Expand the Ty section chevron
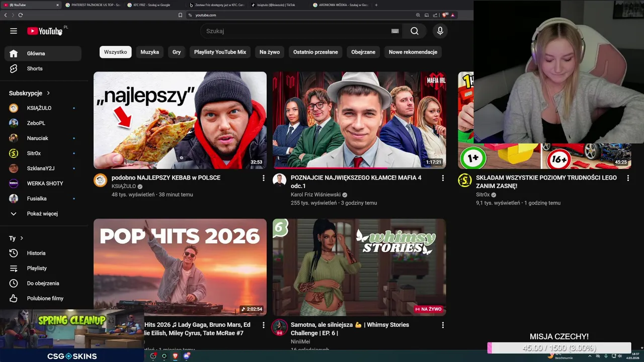Screen dimensions: 644x362 [x=21, y=238]
